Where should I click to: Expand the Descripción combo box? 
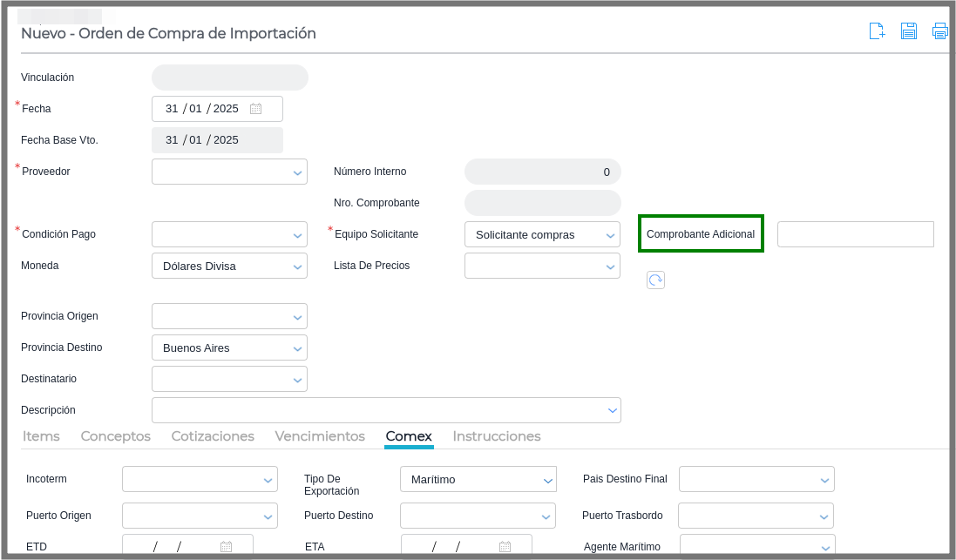pos(611,410)
